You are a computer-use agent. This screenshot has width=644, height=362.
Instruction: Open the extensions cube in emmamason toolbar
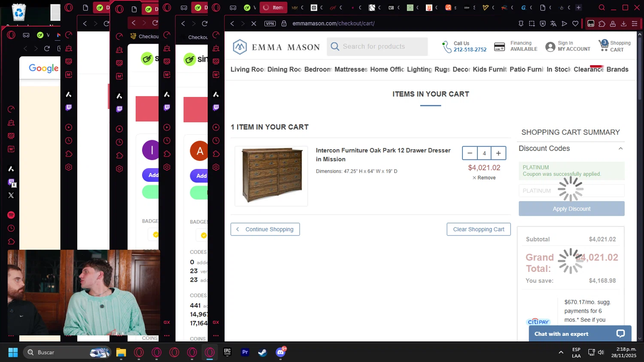click(602, 24)
